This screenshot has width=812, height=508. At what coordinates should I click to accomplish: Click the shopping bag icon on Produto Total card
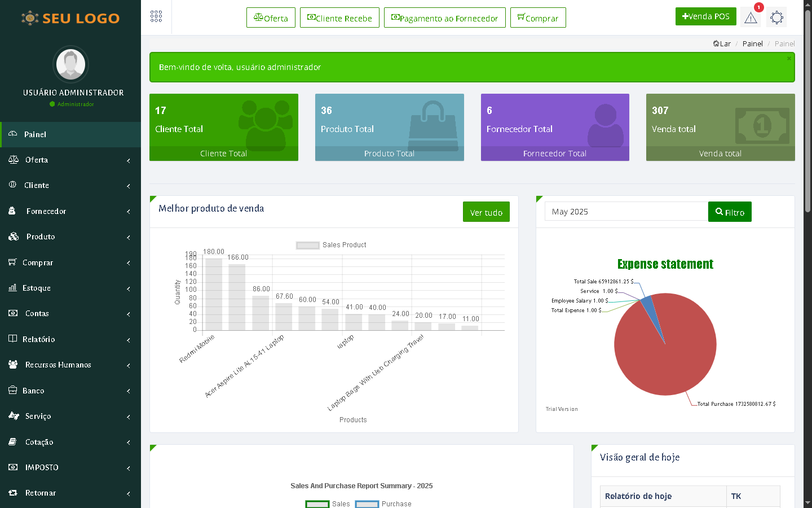click(433, 121)
